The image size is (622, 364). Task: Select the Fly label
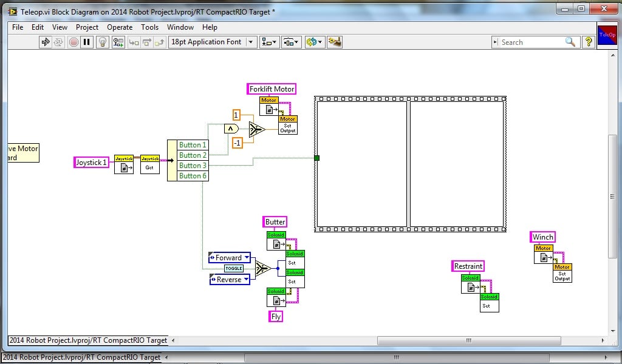point(276,317)
